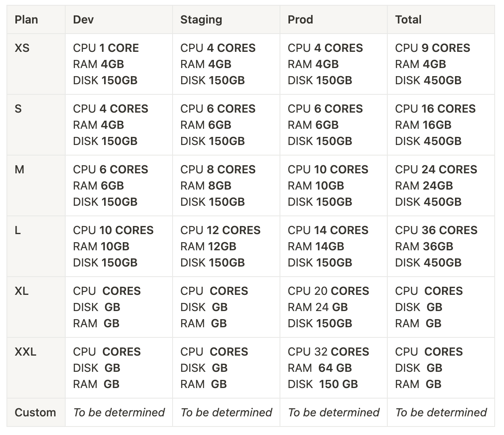
Task: Click the empty XXL Dev cell
Action: [119, 368]
